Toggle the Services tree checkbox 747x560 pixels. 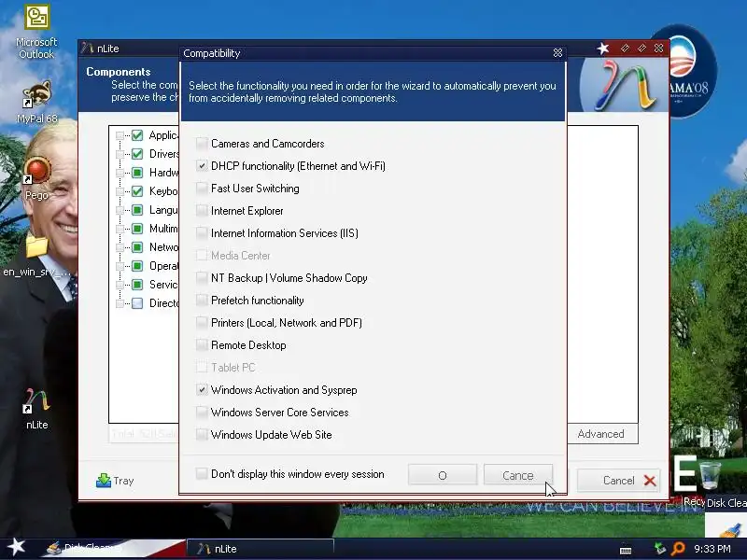point(137,285)
